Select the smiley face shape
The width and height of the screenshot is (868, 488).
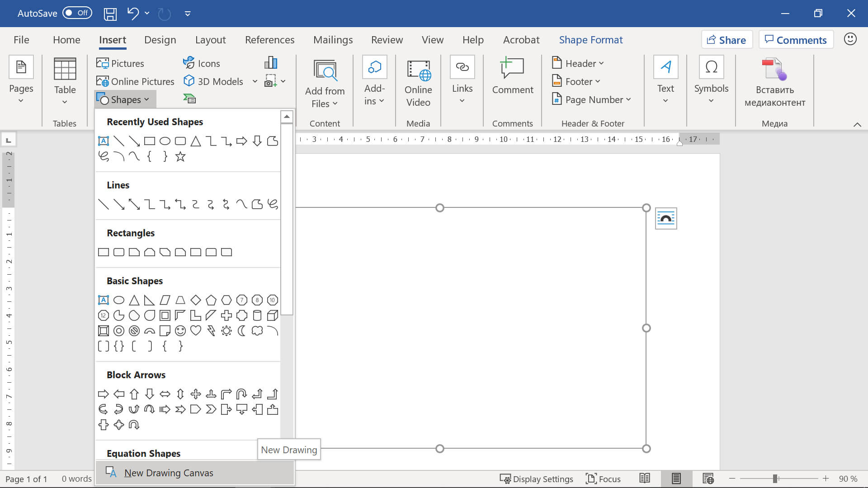point(180,331)
